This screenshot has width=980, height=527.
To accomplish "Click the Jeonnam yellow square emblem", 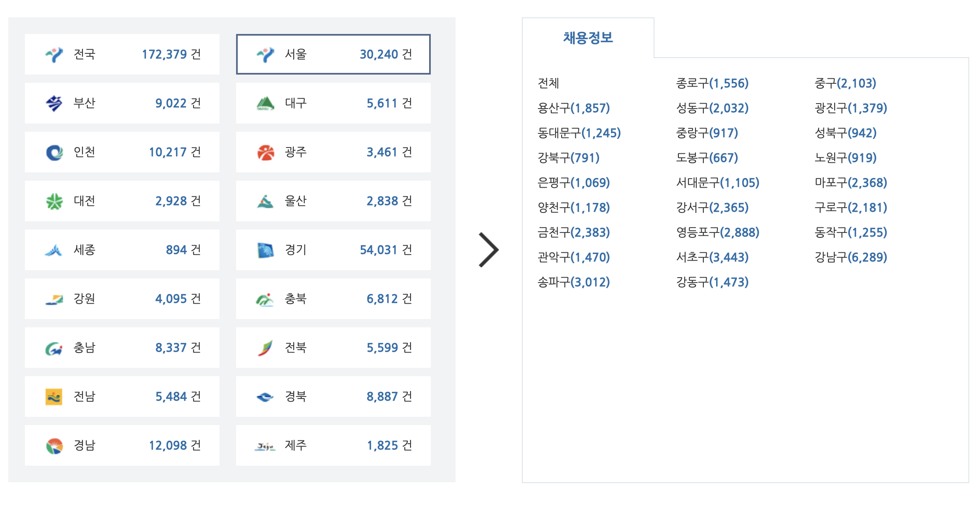I will (54, 396).
